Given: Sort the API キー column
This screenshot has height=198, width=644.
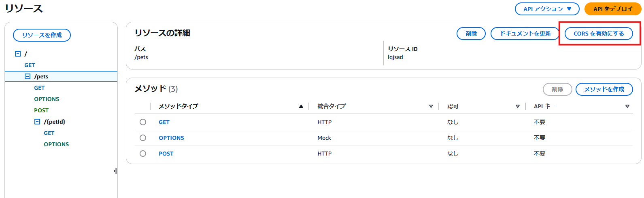Looking at the screenshot, I should 627,106.
